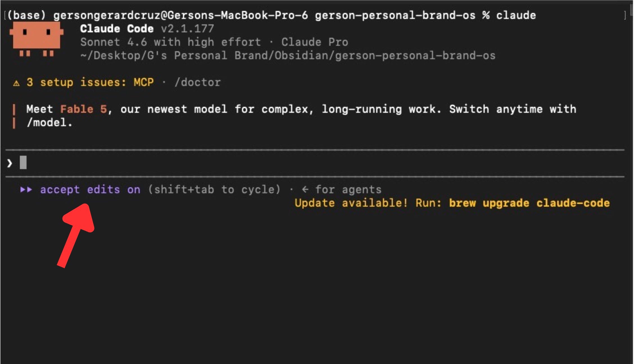Click inside the empty prompt input line
The image size is (634, 364).
tap(315, 163)
